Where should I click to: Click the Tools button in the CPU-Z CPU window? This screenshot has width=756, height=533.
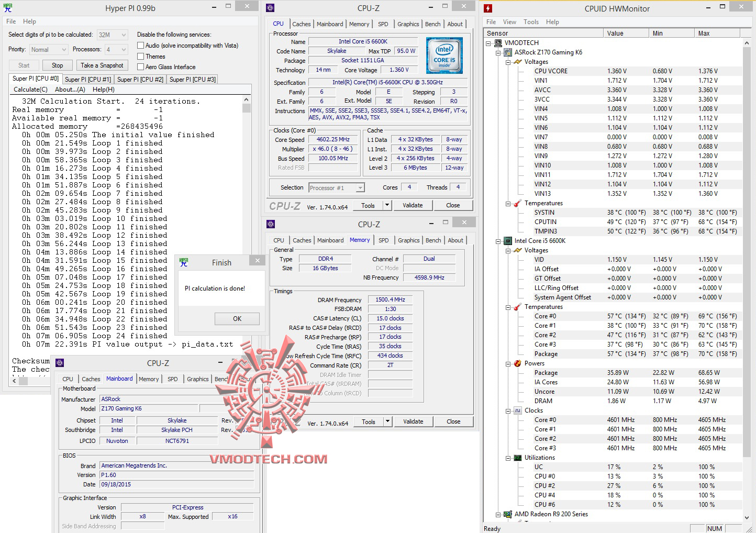point(368,205)
